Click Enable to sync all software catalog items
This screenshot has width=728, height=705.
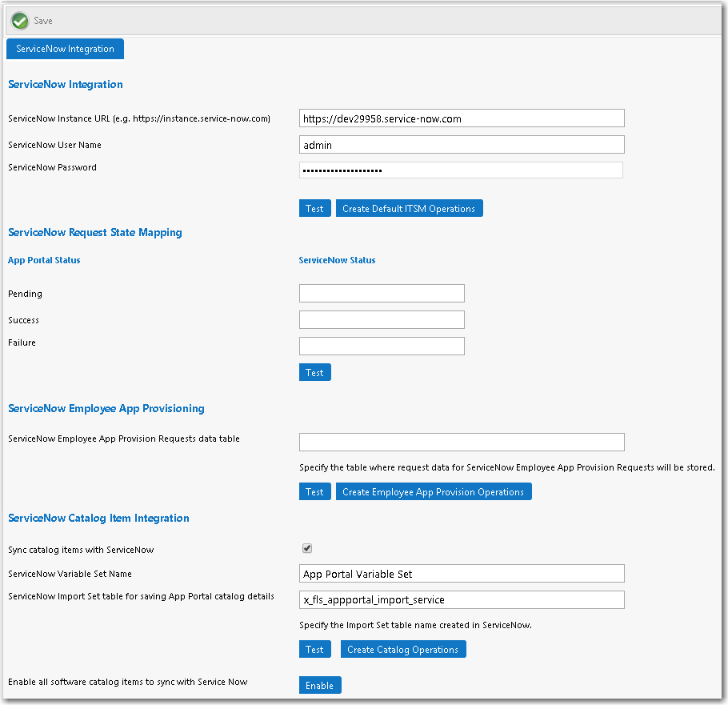point(319,686)
